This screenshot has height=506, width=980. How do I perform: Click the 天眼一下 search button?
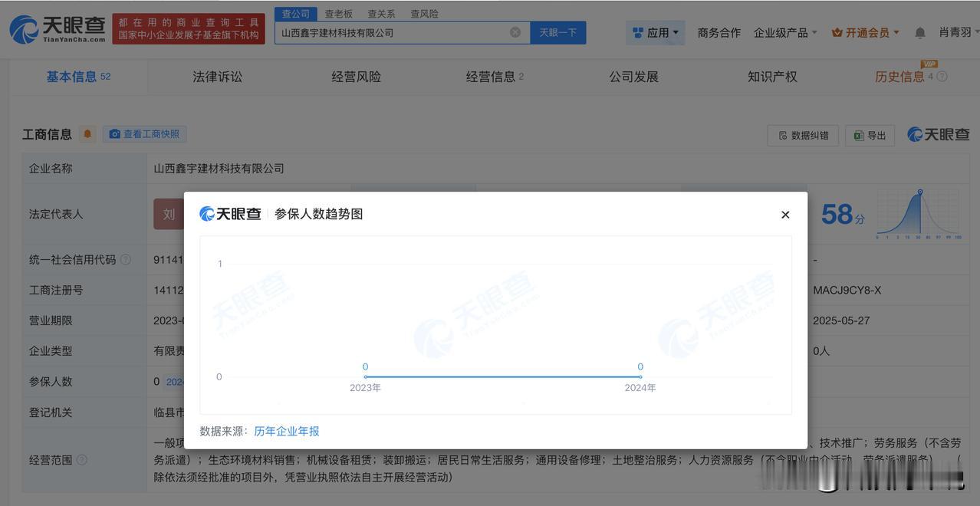558,32
